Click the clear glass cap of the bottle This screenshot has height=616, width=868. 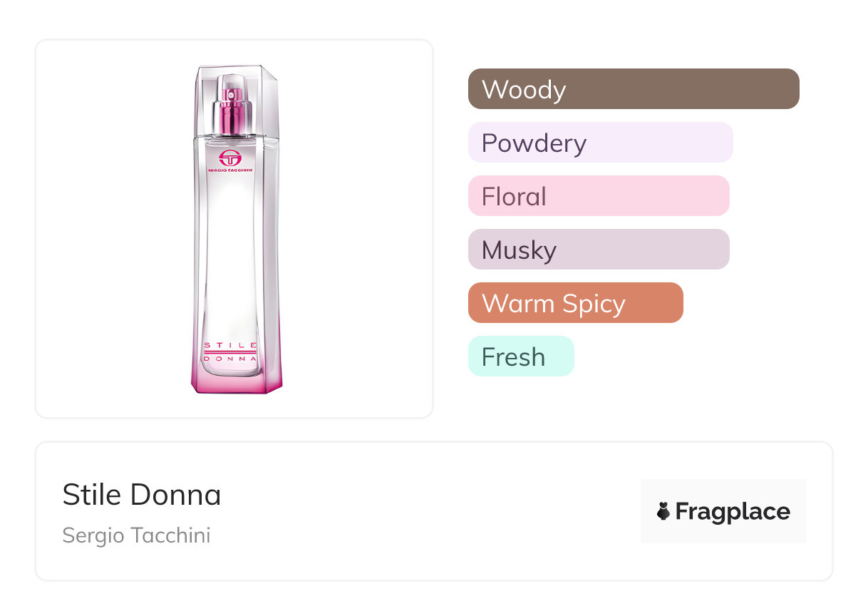pos(235,78)
